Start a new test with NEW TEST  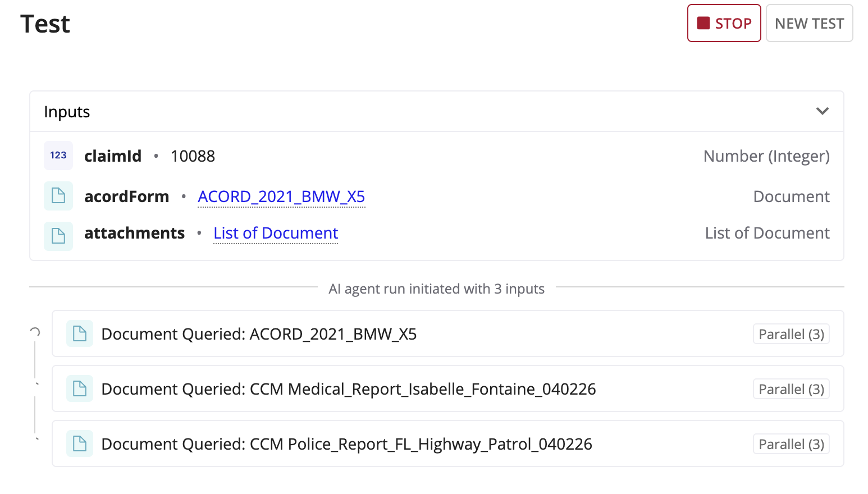pyautogui.click(x=810, y=23)
